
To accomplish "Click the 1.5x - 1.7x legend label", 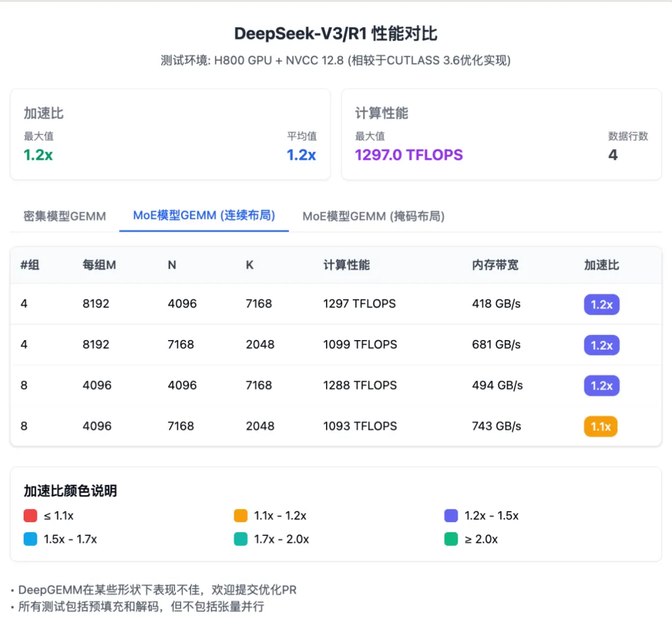I will point(70,538).
